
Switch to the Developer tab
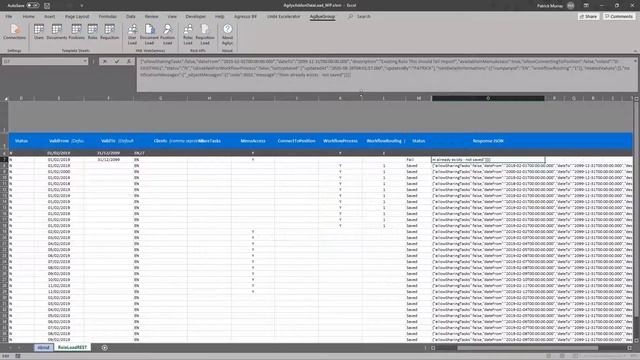click(x=196, y=16)
